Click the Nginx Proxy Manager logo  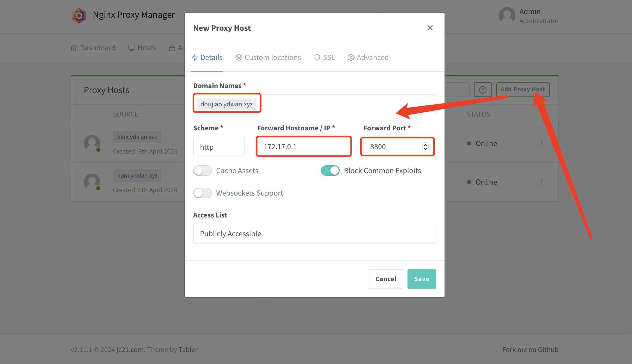(x=79, y=15)
